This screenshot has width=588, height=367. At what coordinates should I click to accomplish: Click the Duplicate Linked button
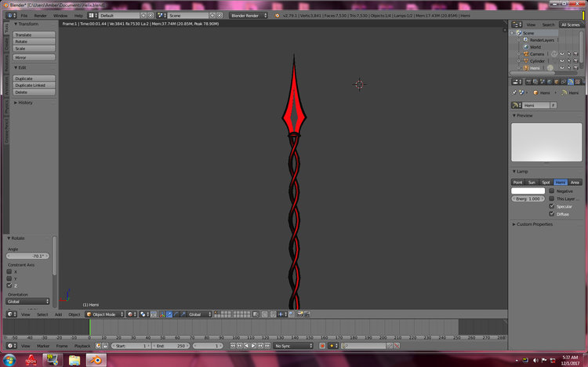(x=34, y=85)
